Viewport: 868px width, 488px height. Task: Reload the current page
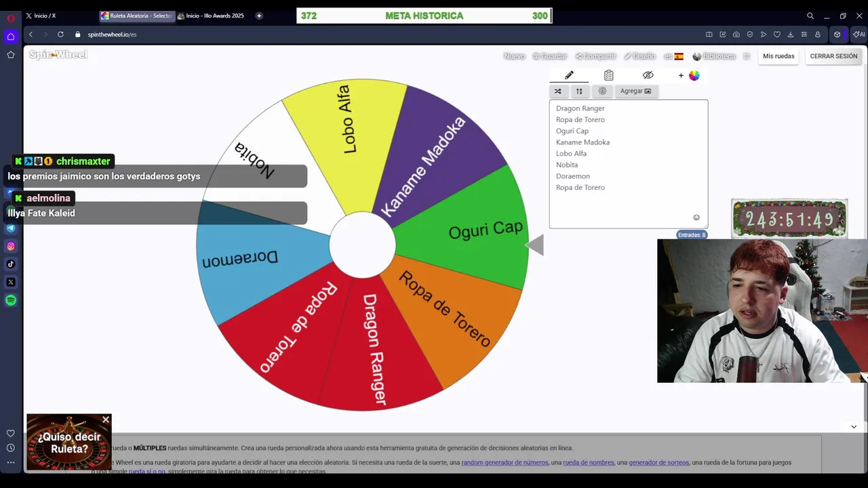[x=60, y=35]
